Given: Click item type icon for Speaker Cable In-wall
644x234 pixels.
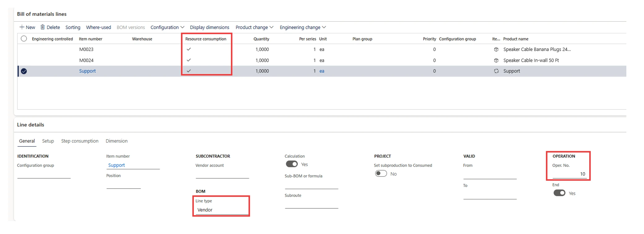Looking at the screenshot, I should pos(496,60).
